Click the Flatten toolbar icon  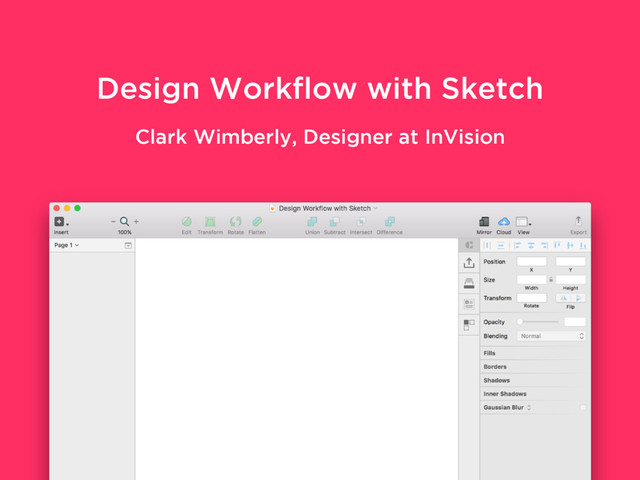(257, 222)
